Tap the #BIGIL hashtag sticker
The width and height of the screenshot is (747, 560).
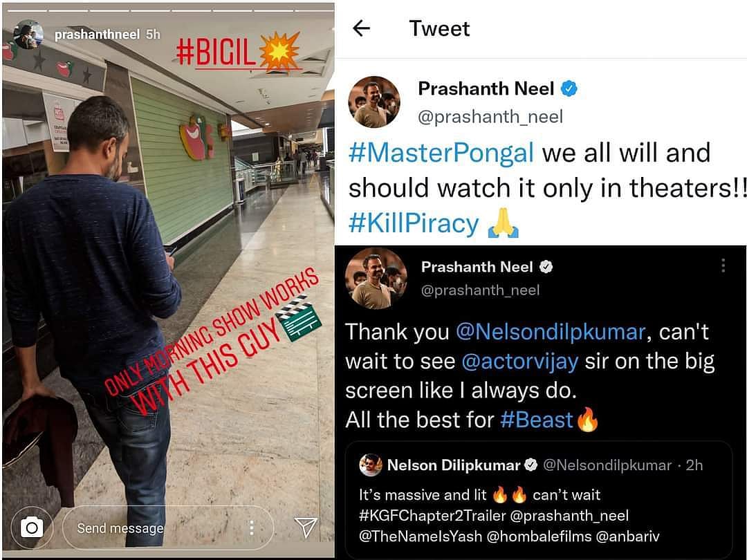216,51
